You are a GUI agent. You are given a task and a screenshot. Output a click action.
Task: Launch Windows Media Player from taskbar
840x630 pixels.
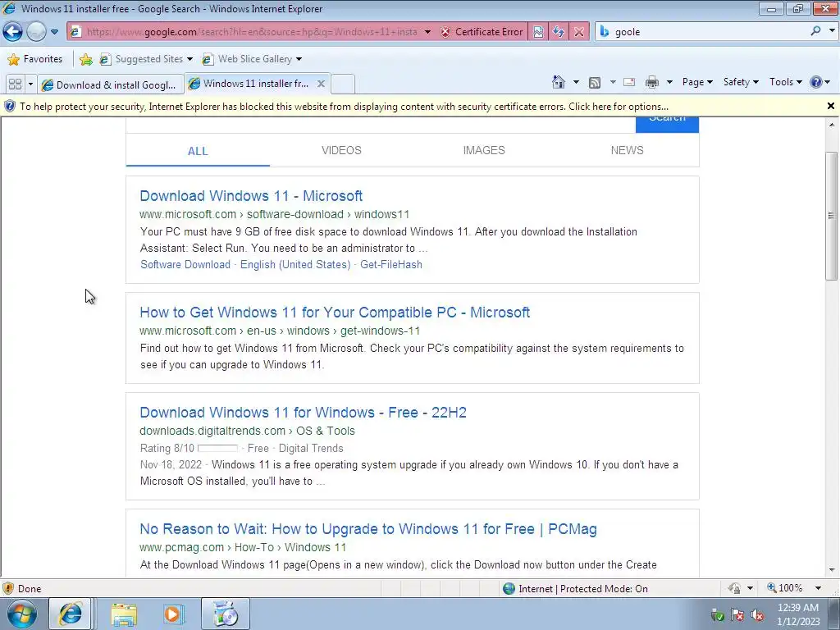[173, 614]
